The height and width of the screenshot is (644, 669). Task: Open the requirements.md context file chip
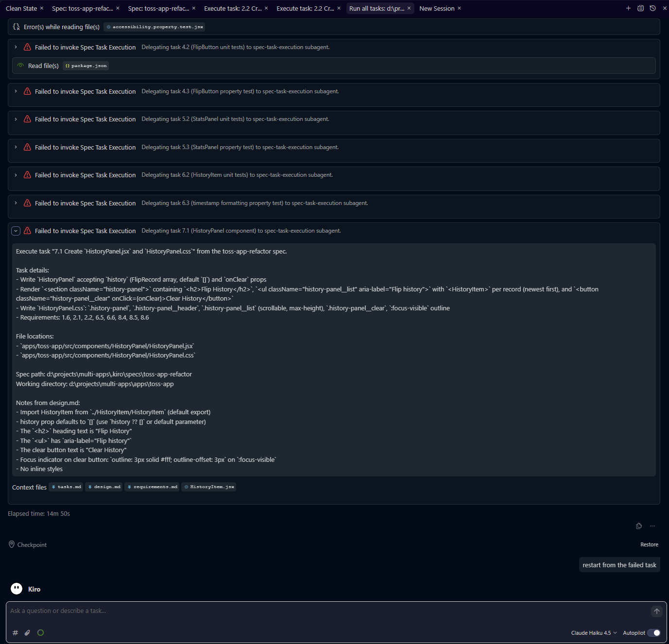point(152,487)
